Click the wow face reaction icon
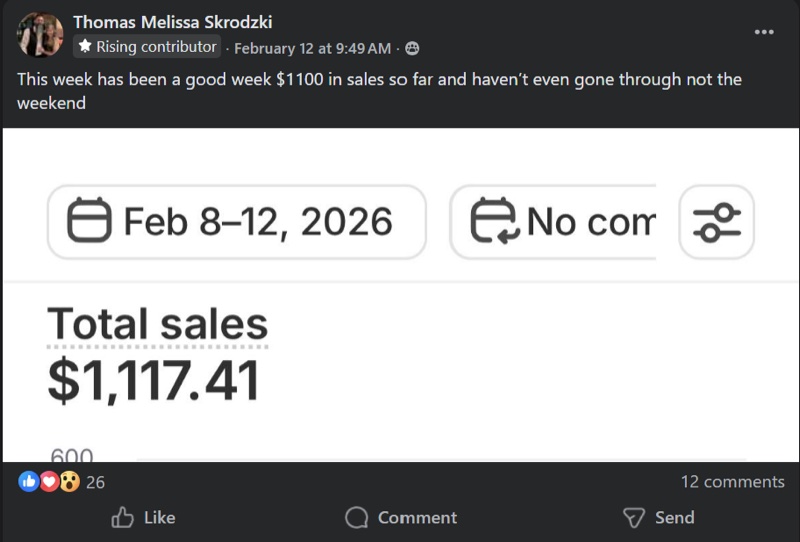The height and width of the screenshot is (542, 800). coord(68,482)
